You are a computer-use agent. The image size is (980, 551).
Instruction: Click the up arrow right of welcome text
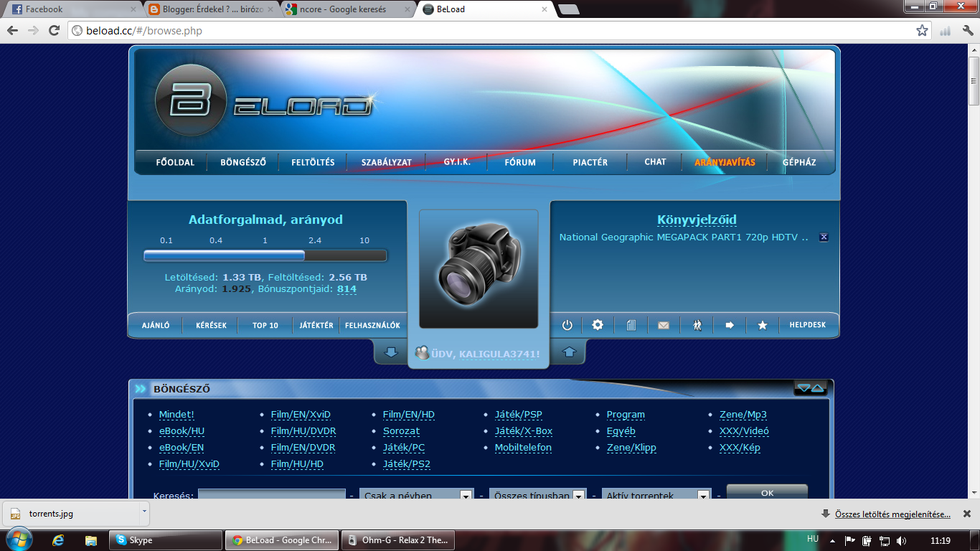point(569,352)
